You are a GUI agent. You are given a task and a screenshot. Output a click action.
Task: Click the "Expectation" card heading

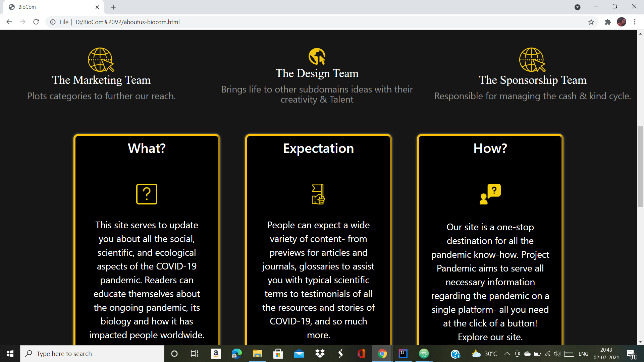(x=318, y=148)
